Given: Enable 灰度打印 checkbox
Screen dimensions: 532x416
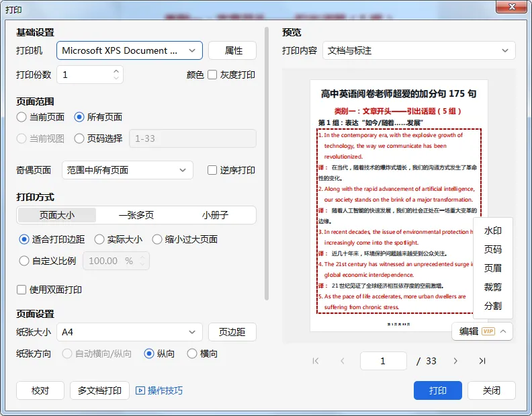Looking at the screenshot, I should 212,75.
